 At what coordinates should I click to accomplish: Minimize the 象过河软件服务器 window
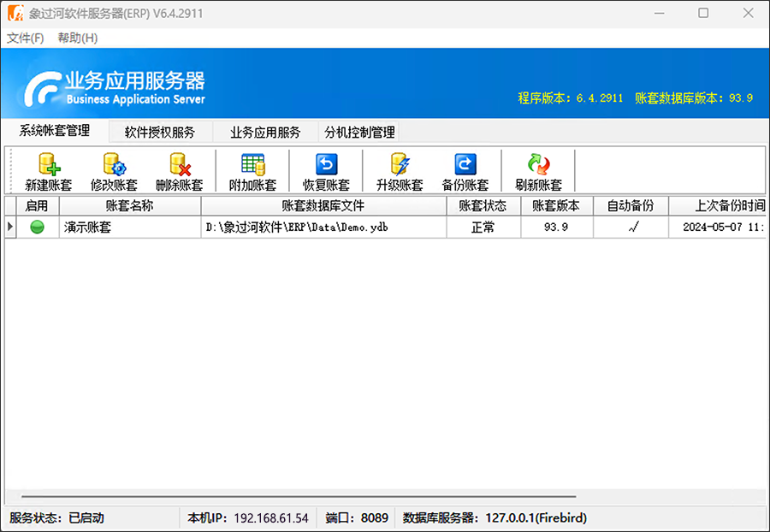tap(660, 13)
